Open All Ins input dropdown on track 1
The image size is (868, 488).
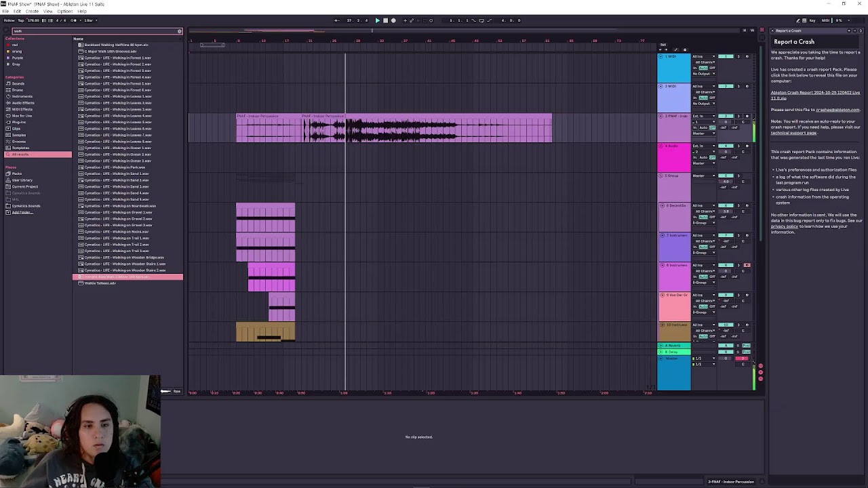click(704, 57)
